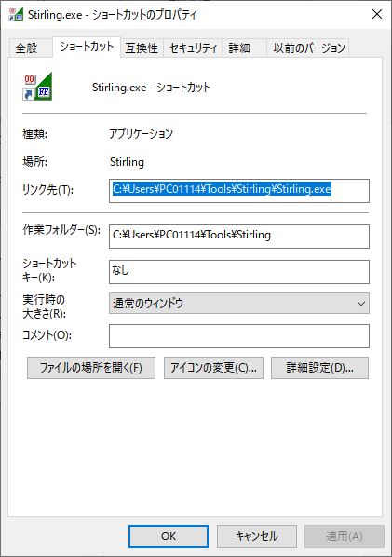
Task: Click the キャンセル button
Action: coord(257,536)
